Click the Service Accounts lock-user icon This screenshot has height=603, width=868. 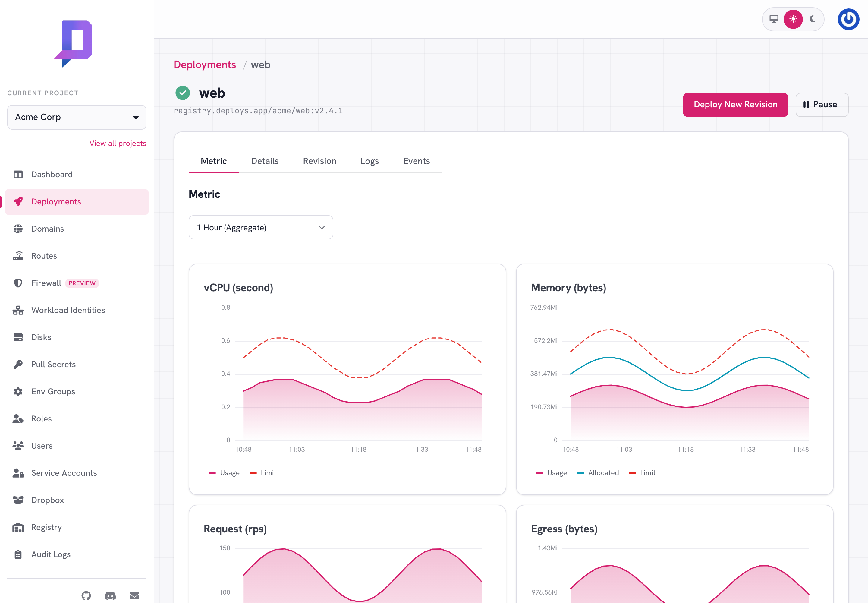18,473
